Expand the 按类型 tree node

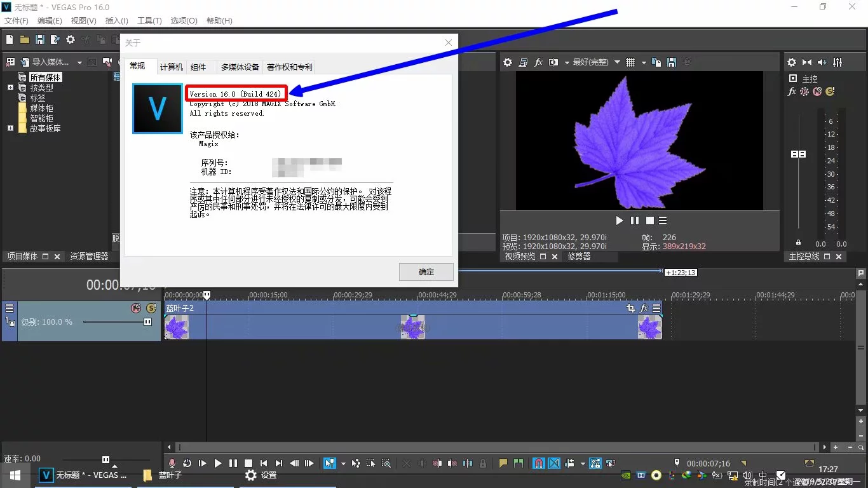[x=10, y=88]
